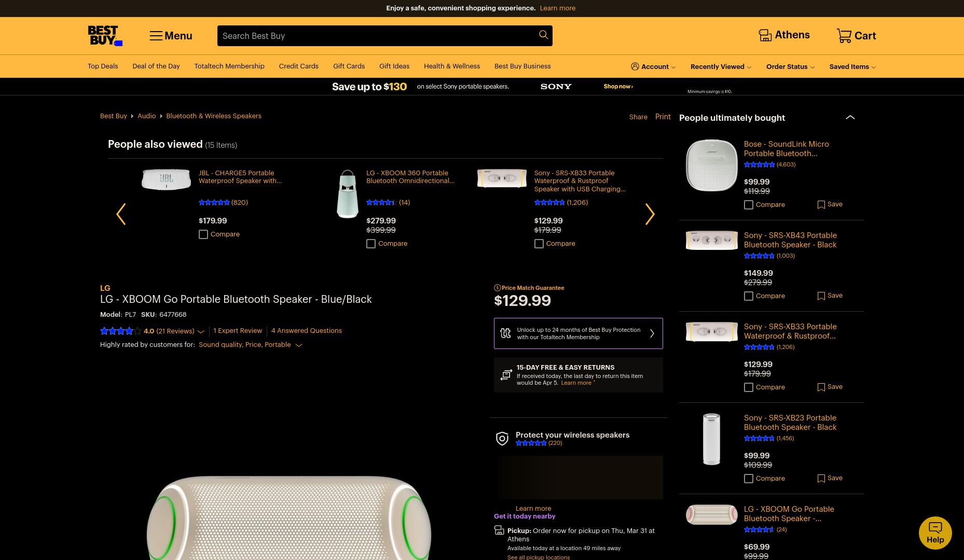
Task: Open Deal of the Day
Action: pos(156,66)
